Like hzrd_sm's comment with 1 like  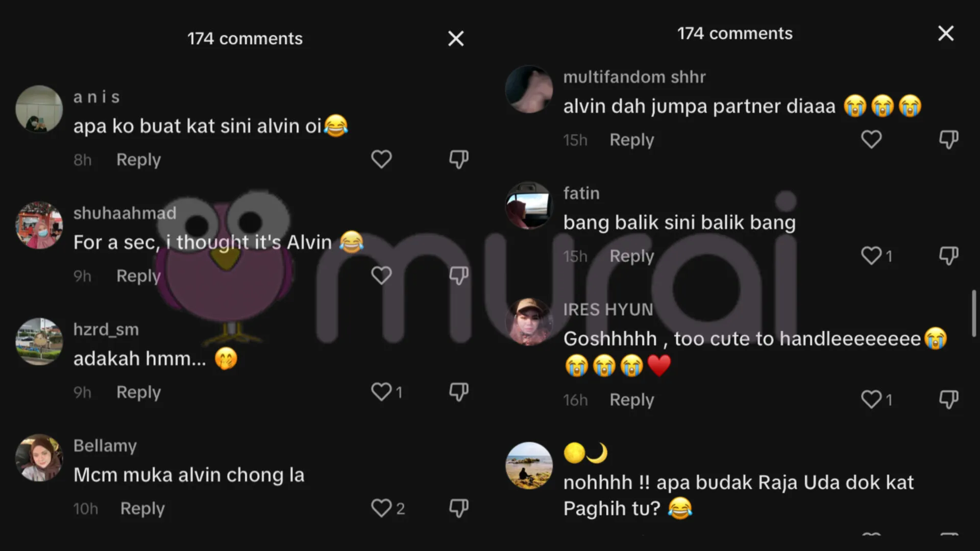381,392
